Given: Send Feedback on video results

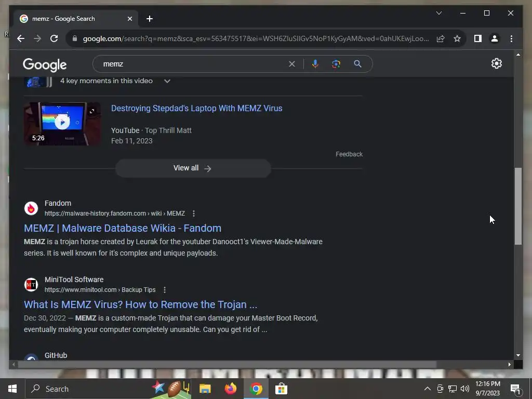Looking at the screenshot, I should click(x=349, y=154).
